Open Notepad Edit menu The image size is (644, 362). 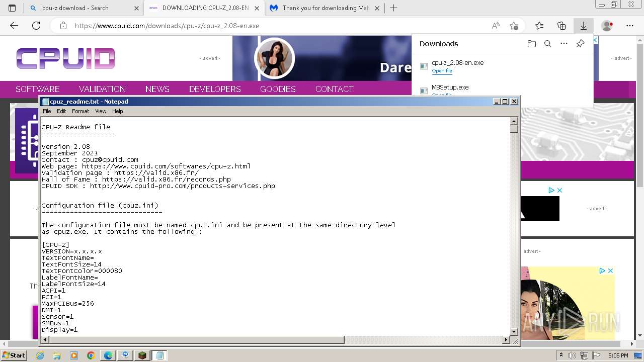click(61, 111)
